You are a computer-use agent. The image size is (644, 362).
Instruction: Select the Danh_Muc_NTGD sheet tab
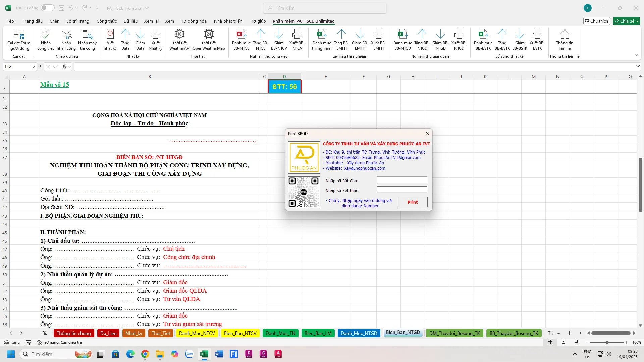[359, 333]
